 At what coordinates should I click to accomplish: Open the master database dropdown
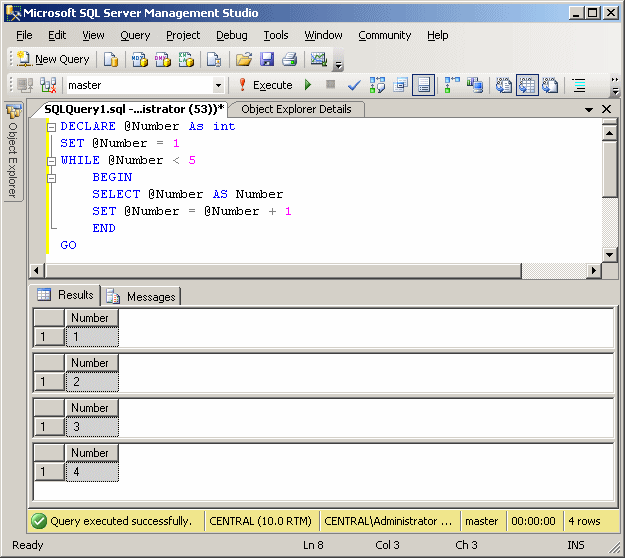click(218, 85)
